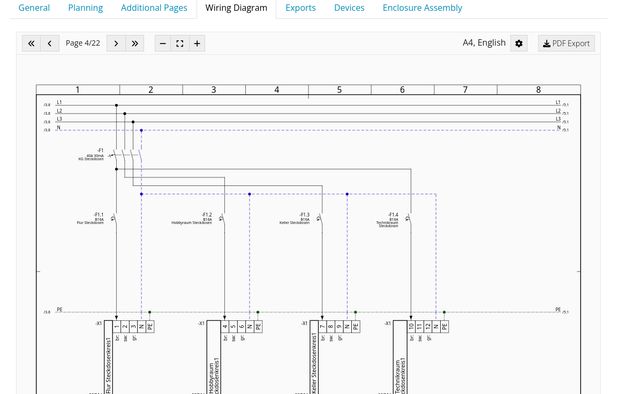Click the Page 4/22 indicator

click(83, 43)
